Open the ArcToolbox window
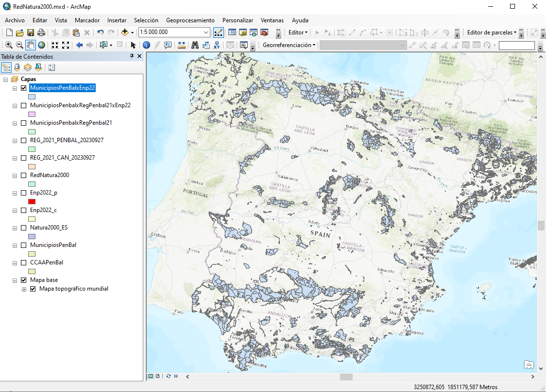Image resolution: width=546 pixels, height=392 pixels. [x=264, y=33]
